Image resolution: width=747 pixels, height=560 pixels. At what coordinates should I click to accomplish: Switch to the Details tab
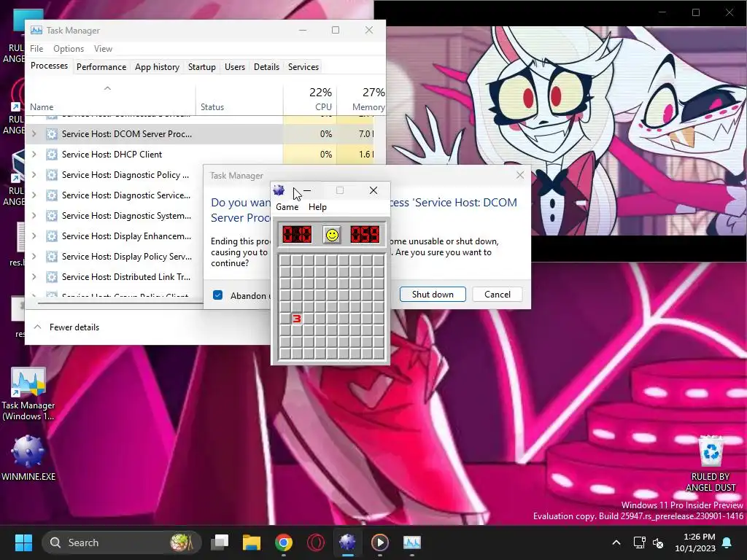point(266,67)
